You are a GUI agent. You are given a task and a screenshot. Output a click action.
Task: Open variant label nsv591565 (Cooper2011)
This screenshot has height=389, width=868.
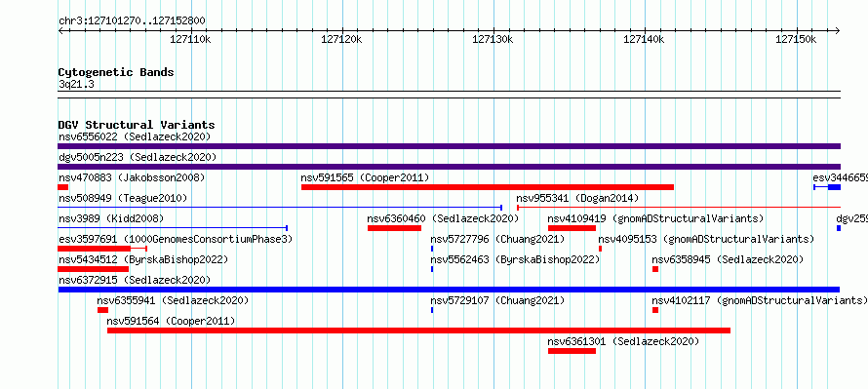[x=365, y=177]
